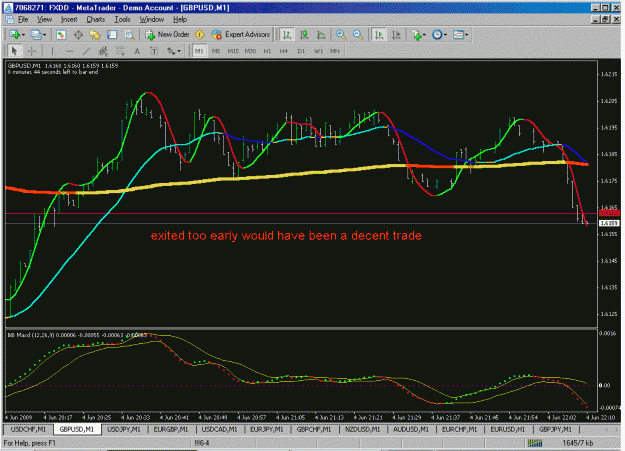Switch to the NZDUSD,M1 chart tab
625x451 pixels.
point(362,429)
